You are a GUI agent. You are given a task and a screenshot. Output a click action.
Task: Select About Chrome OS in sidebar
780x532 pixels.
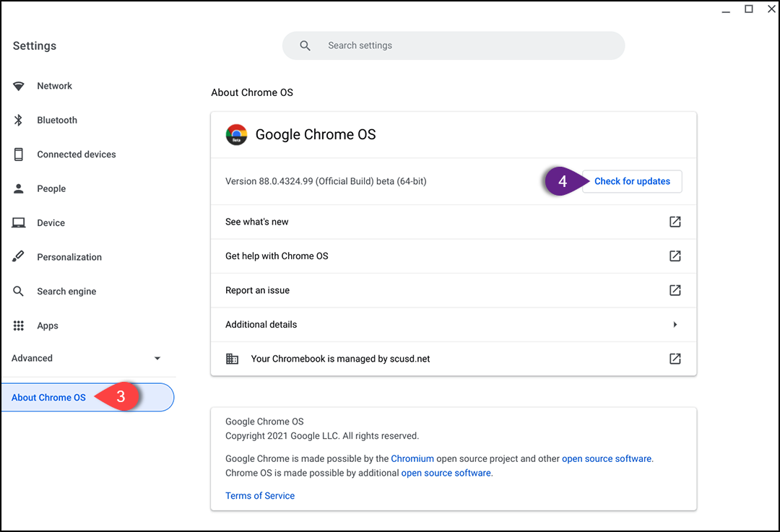(87, 397)
